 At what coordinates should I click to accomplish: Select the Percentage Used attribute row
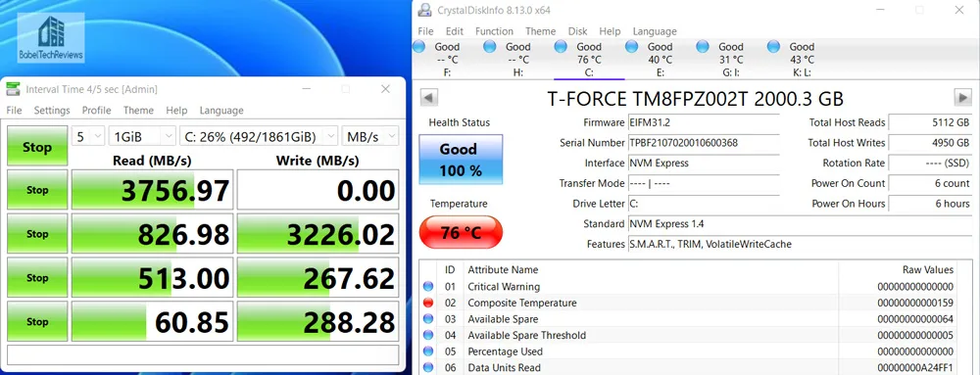[694, 352]
